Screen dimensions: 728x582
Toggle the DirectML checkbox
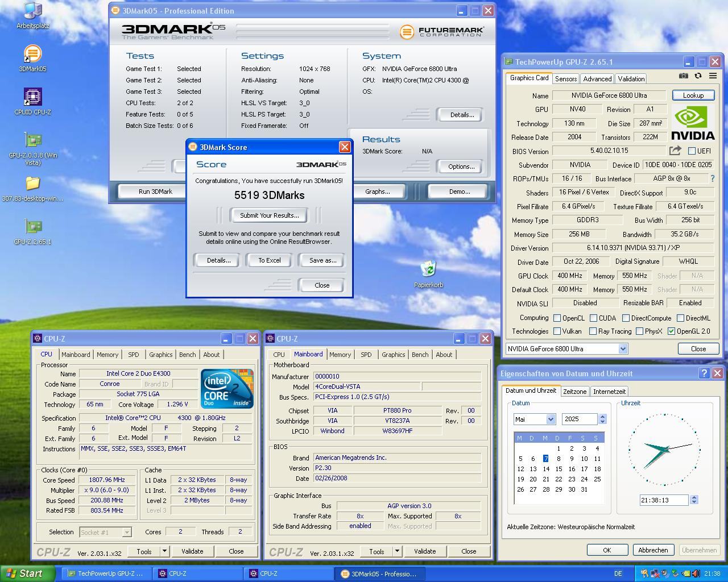click(x=681, y=318)
